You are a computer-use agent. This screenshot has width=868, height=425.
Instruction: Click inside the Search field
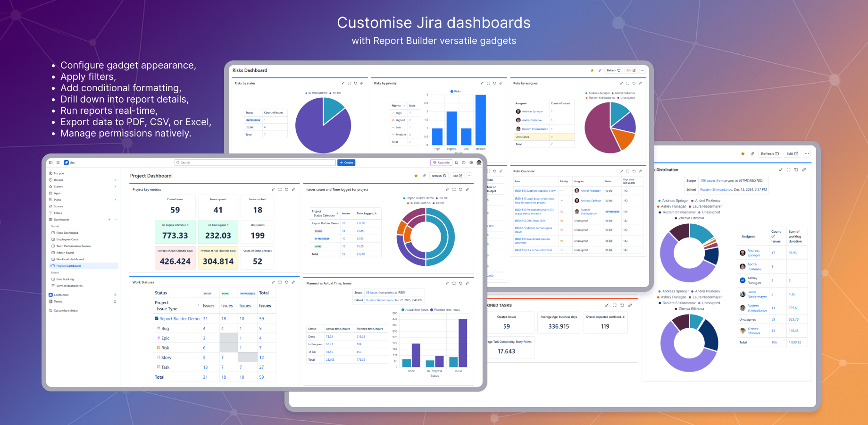click(x=255, y=162)
